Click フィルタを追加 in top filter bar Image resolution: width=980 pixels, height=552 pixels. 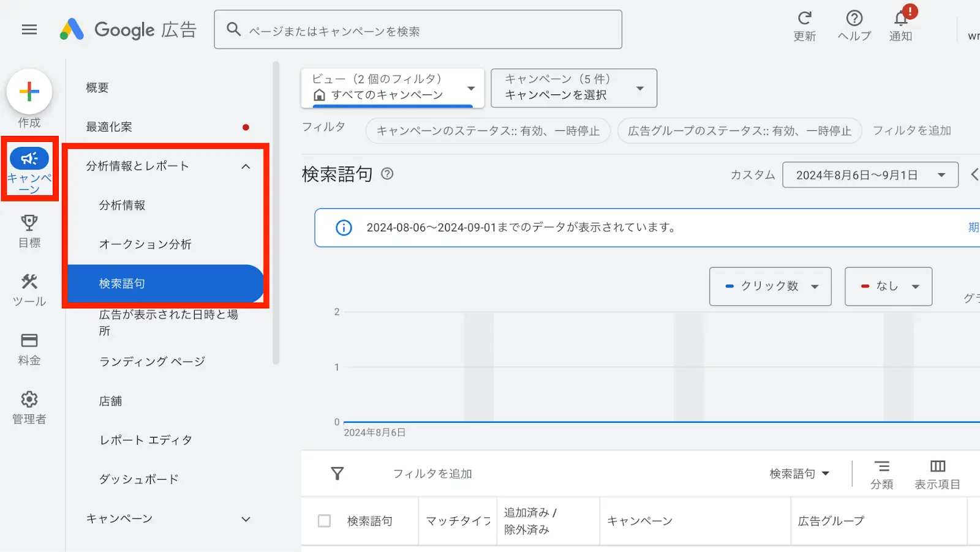pyautogui.click(x=911, y=130)
